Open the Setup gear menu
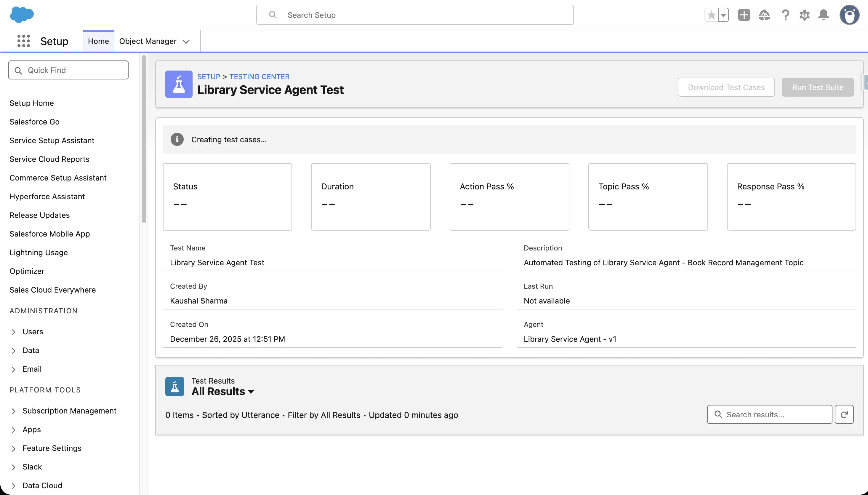Viewport: 868px width, 495px height. point(804,15)
